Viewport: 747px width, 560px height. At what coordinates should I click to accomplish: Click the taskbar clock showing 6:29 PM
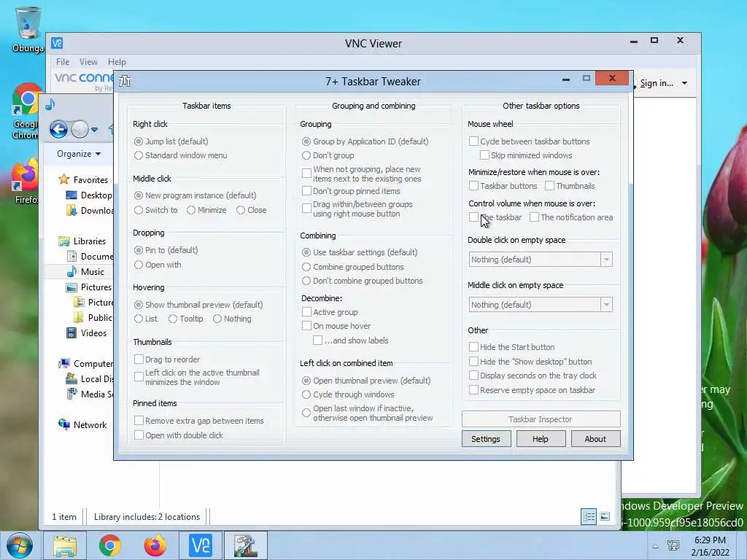pyautogui.click(x=710, y=545)
